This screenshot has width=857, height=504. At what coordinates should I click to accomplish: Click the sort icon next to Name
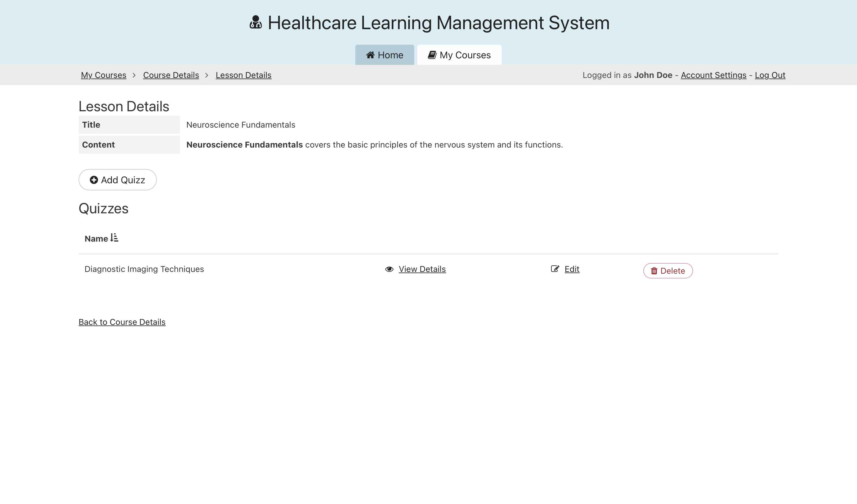point(114,238)
